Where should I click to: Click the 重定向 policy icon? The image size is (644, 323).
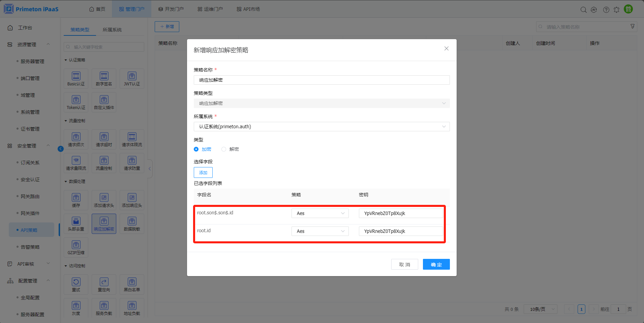click(x=104, y=285)
